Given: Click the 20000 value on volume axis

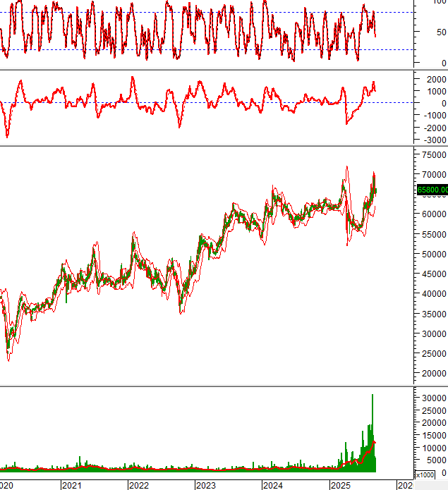Looking at the screenshot, I should (x=434, y=423).
